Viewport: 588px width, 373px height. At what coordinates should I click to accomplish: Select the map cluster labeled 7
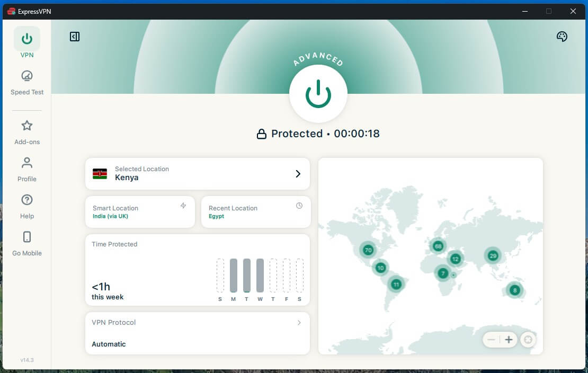(443, 273)
